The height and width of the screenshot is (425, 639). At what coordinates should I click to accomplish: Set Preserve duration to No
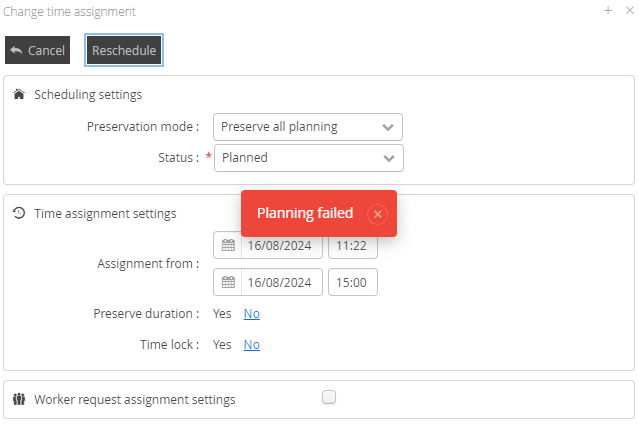coord(251,314)
